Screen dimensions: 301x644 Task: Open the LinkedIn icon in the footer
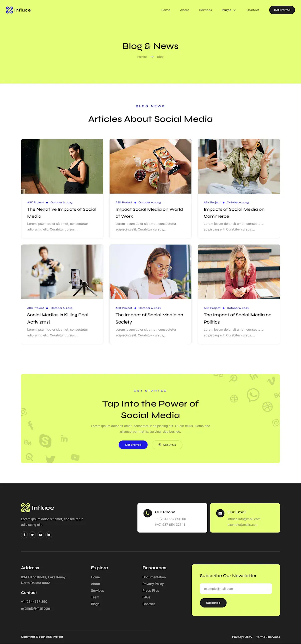click(49, 535)
